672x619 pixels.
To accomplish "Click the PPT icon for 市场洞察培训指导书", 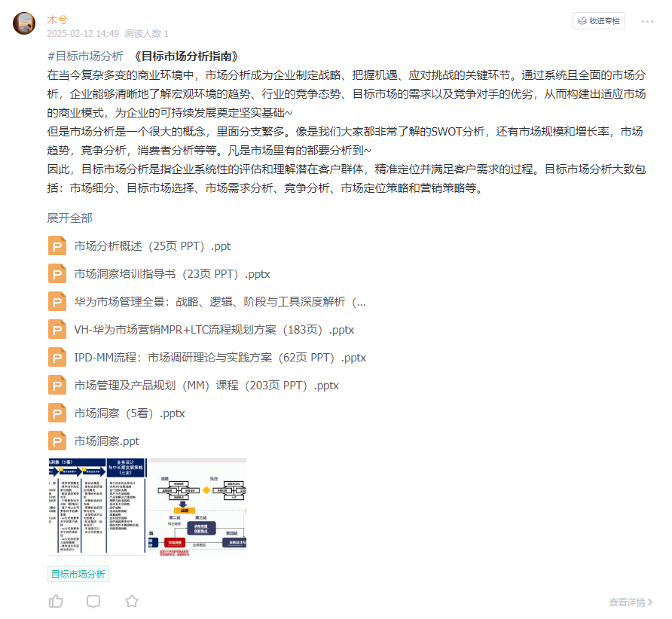I will point(57,274).
